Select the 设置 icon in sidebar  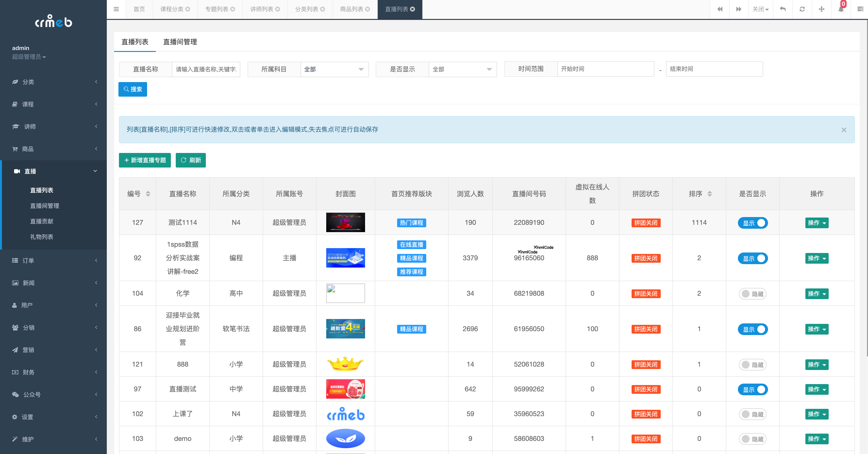(28, 417)
